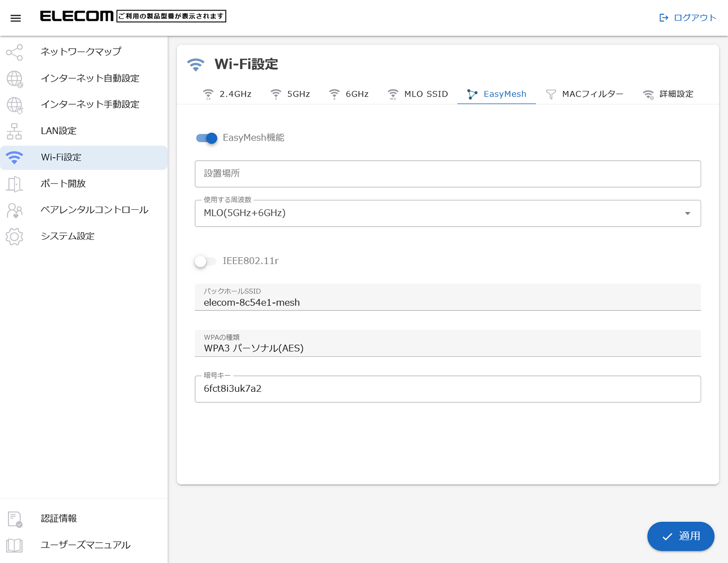Click the インターネット自動設定 globe icon
This screenshot has height=563, width=728.
click(15, 79)
